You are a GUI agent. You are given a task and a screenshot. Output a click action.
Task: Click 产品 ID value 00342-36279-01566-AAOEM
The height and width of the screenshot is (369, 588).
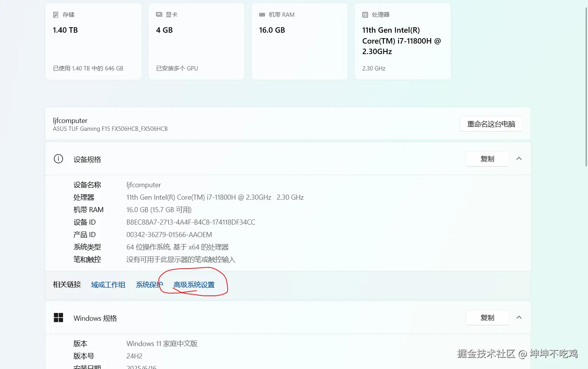[x=169, y=235]
